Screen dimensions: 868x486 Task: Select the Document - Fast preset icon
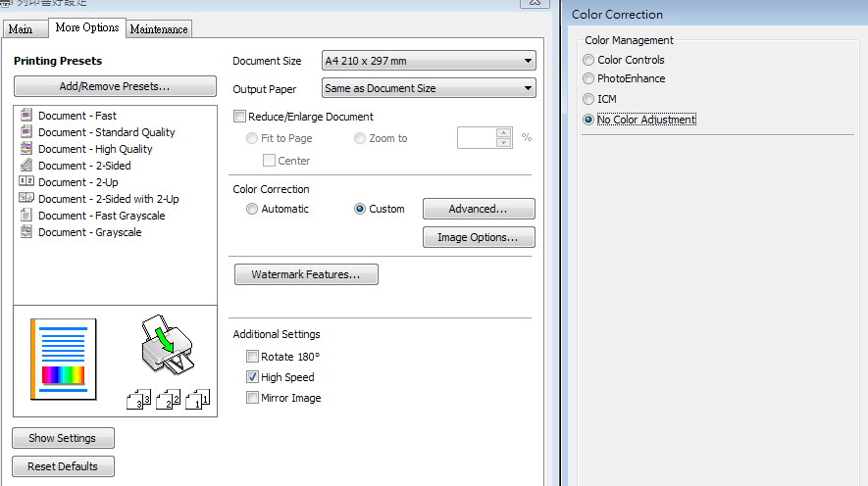[x=26, y=116]
